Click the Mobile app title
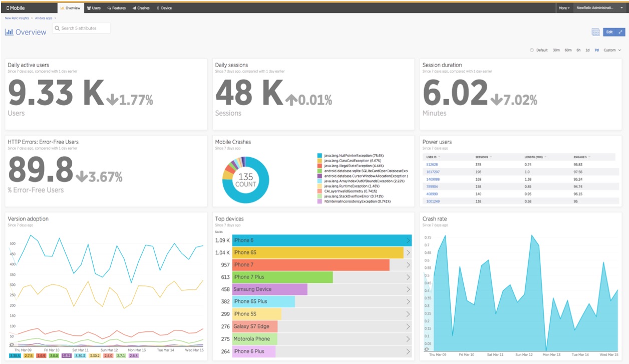The image size is (629, 364). [16, 8]
